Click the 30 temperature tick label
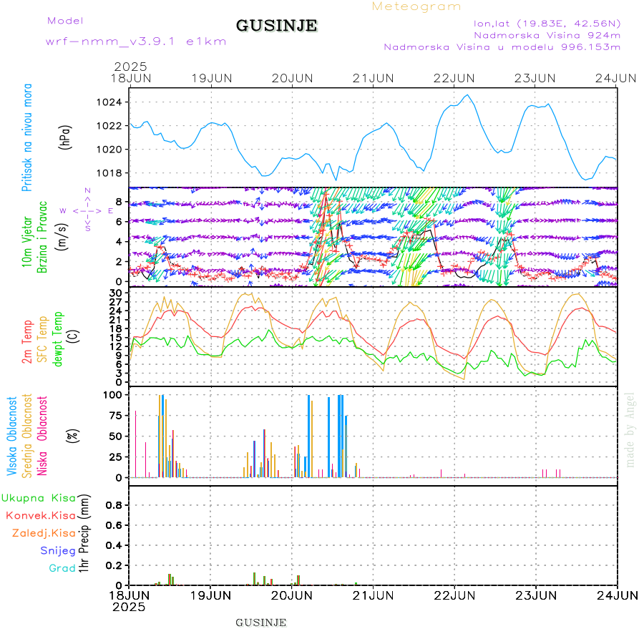The width and height of the screenshot is (644, 644). (x=115, y=293)
